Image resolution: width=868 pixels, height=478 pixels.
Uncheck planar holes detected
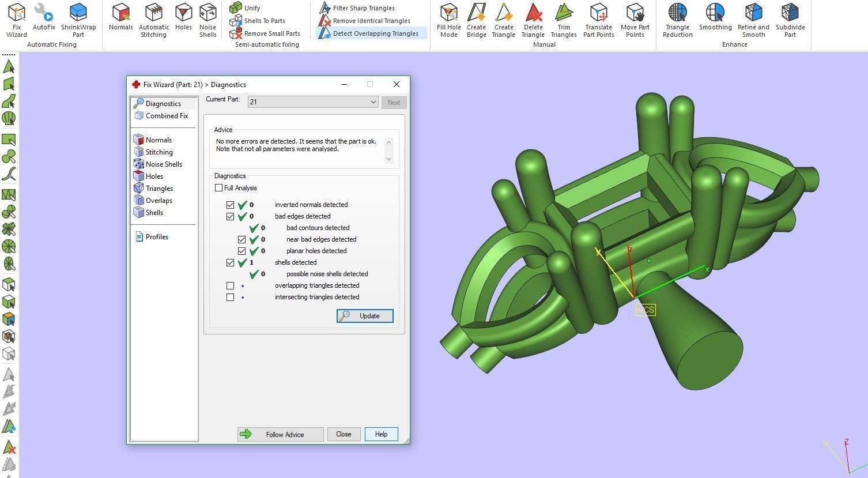[241, 251]
